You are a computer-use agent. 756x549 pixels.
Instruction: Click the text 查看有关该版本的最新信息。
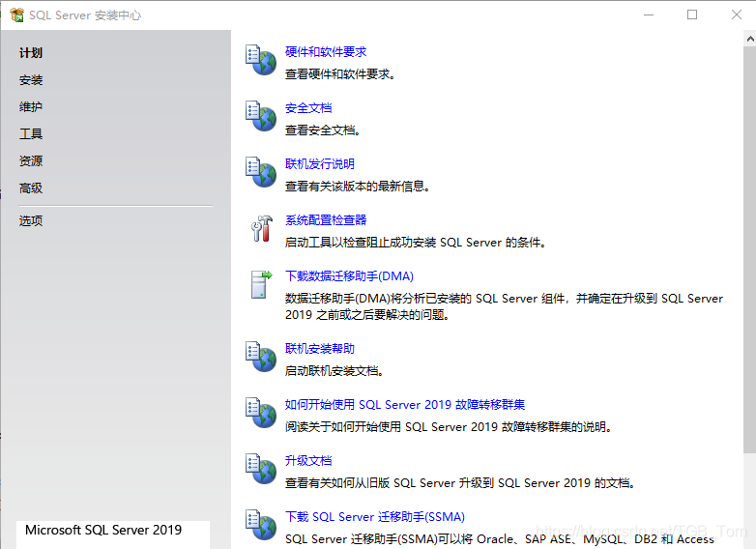[358, 186]
